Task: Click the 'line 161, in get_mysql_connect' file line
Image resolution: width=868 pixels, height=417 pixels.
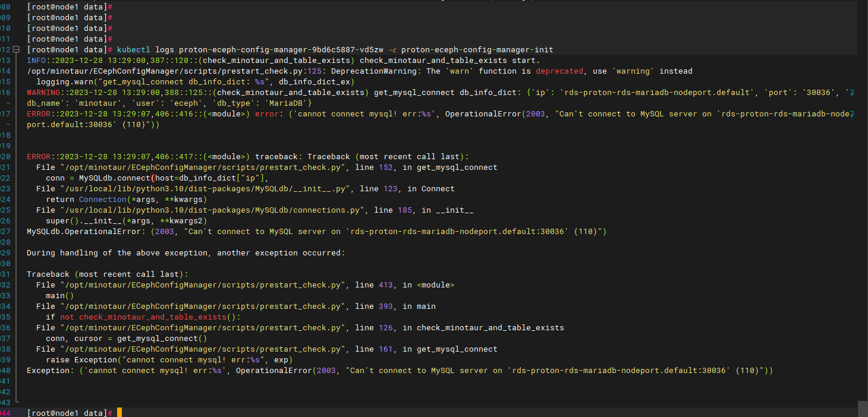Action: [267, 349]
